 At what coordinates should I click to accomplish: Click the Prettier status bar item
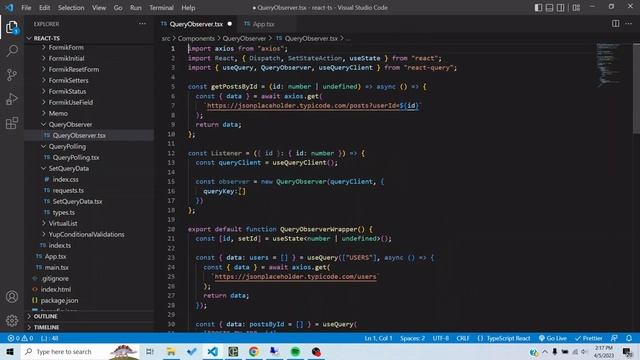[589, 338]
